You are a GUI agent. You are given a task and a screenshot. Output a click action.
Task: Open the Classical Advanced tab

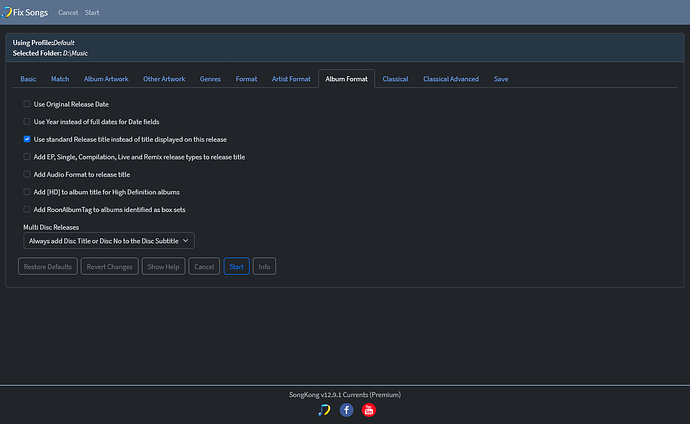click(x=451, y=79)
